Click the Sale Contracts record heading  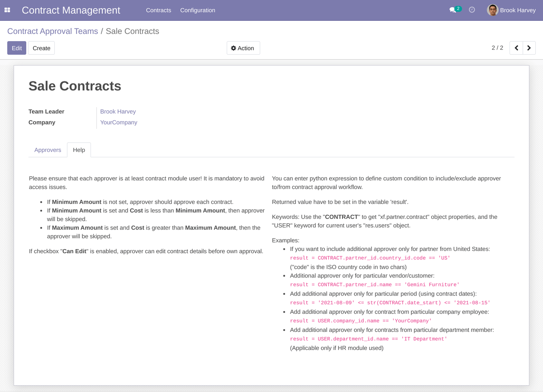[x=75, y=86]
